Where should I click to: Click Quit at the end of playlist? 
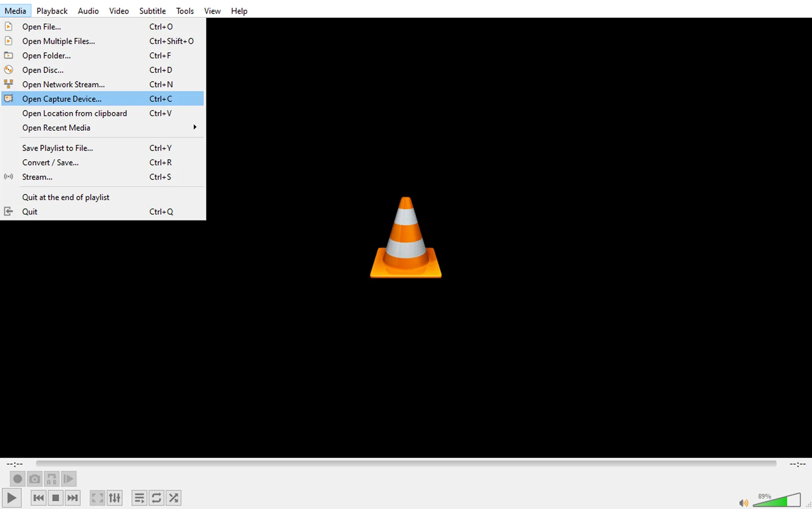click(65, 197)
